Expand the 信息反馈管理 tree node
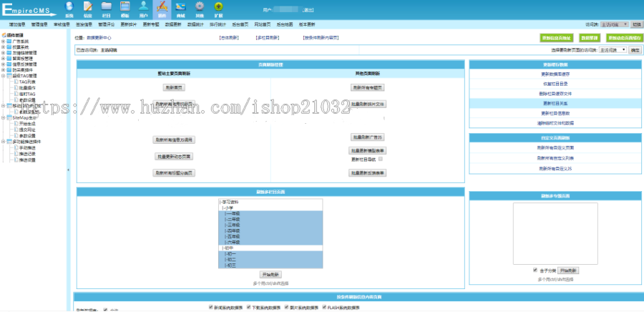Viewport: 644px width, 312px height. 4,64
